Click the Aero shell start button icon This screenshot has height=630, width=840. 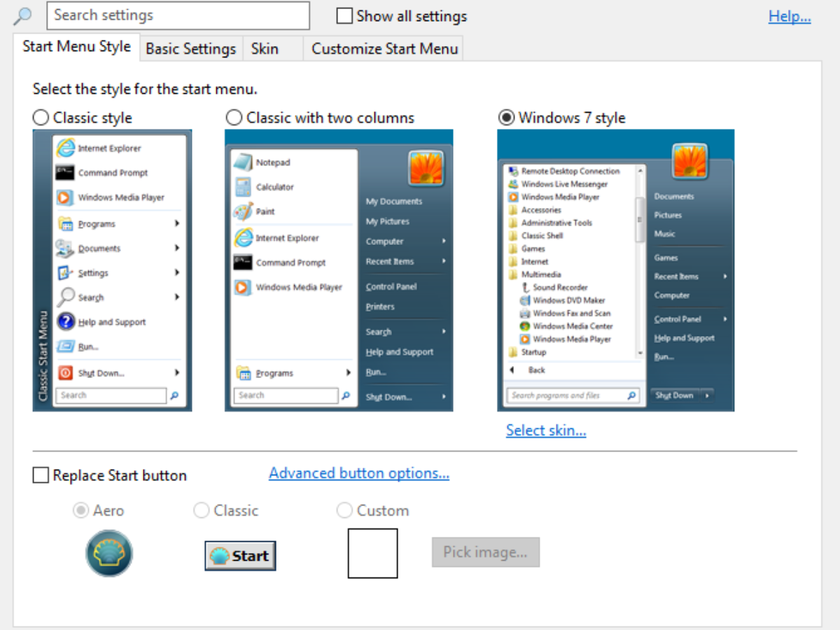[109, 553]
